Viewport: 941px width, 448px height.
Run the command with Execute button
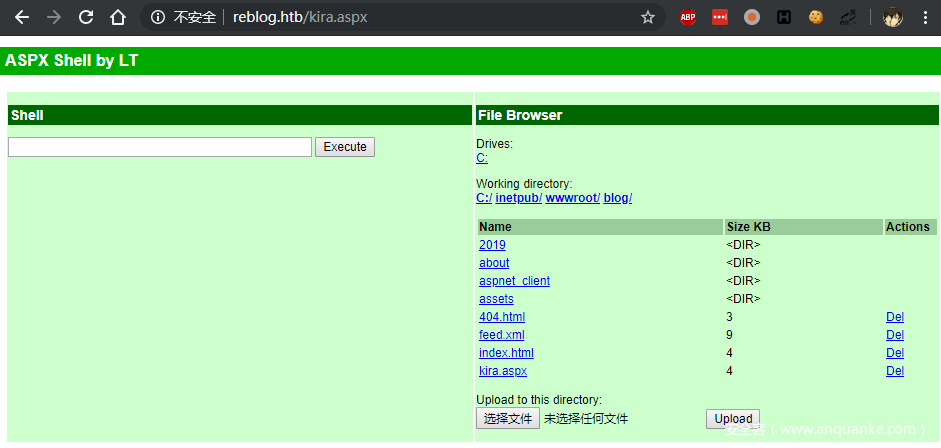345,147
